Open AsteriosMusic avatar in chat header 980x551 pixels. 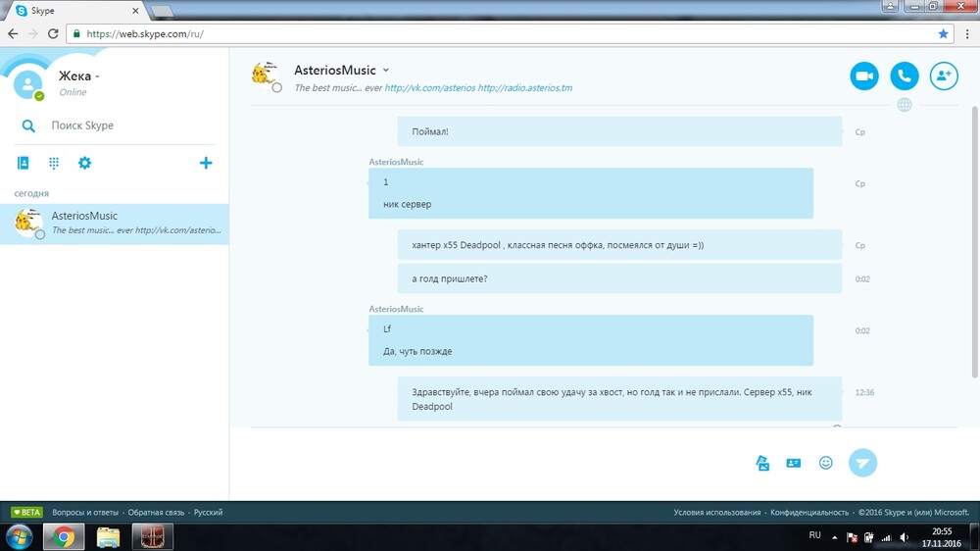tap(266, 75)
